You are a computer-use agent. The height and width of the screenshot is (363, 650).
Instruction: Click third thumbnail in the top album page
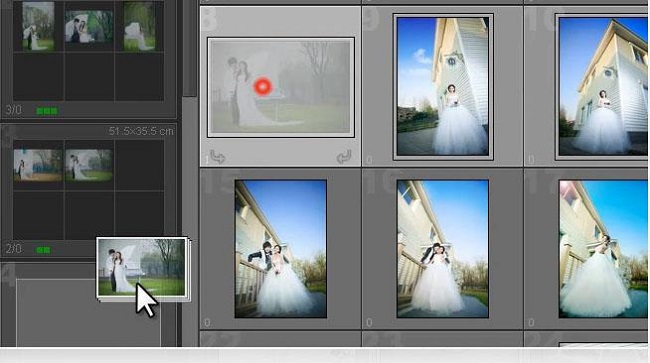point(139,26)
